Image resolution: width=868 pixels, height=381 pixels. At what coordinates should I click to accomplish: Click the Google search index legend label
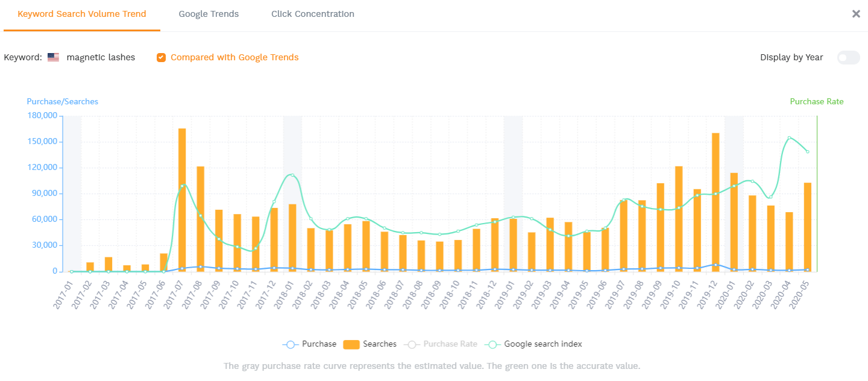pyautogui.click(x=543, y=344)
